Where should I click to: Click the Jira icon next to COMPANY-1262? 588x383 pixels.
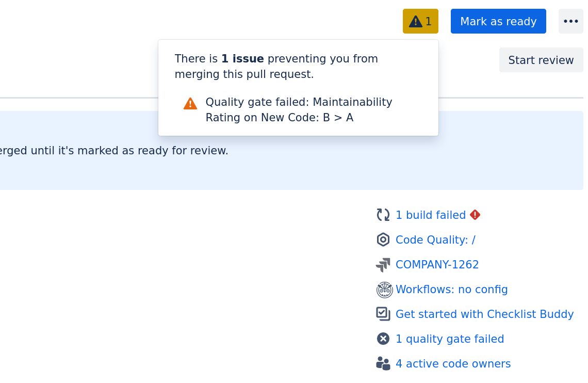[383, 265]
